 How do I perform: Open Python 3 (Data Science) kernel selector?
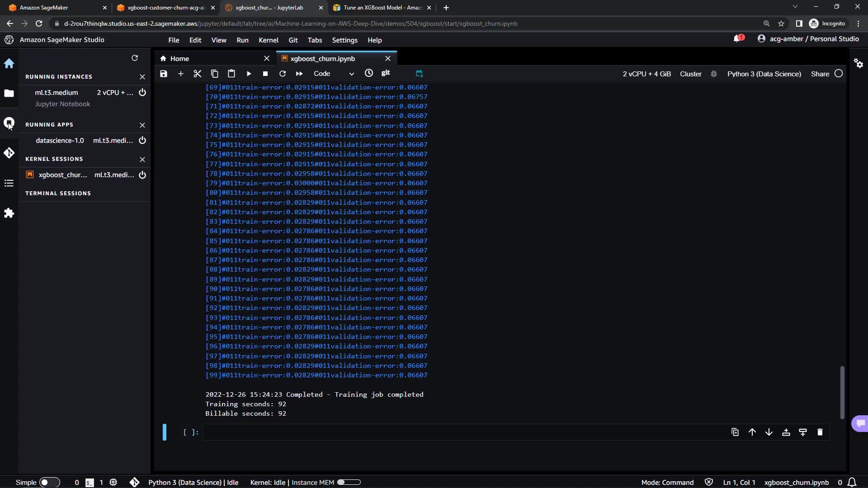[764, 74]
